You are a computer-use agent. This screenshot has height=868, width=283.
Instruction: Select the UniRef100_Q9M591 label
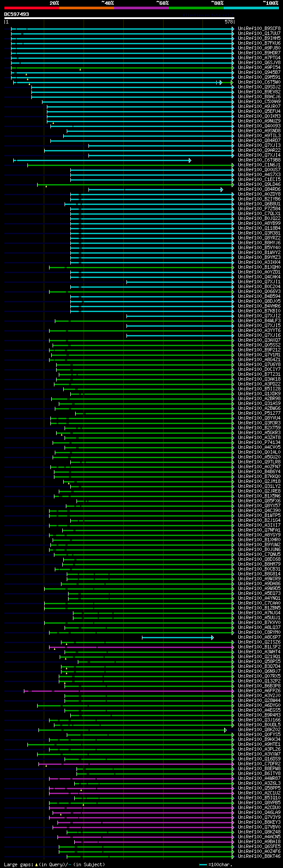tap(259, 77)
